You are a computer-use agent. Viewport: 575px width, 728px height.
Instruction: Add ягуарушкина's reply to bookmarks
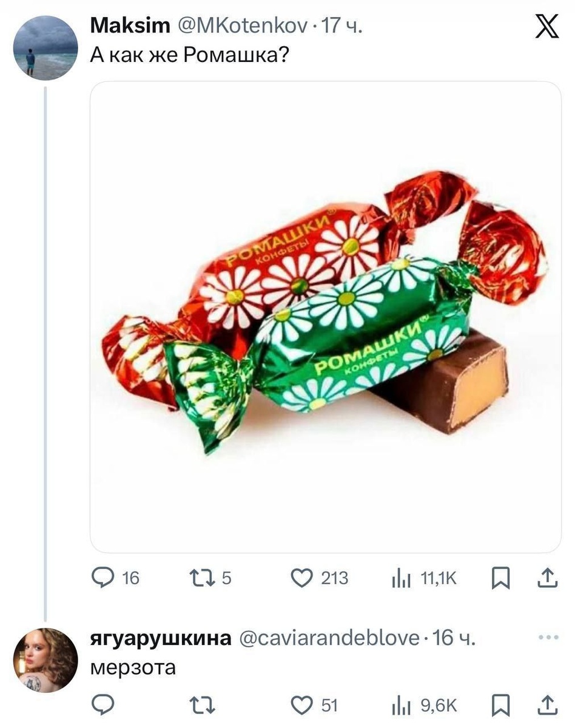[501, 704]
